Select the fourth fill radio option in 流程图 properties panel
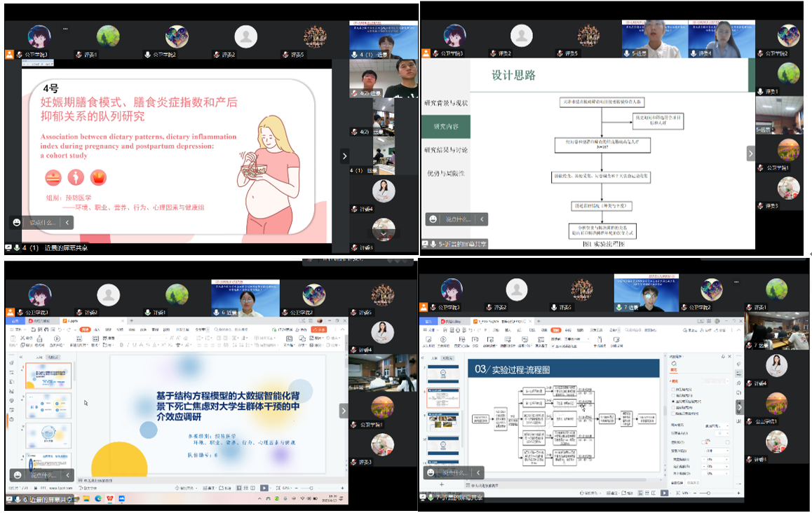 point(674,407)
